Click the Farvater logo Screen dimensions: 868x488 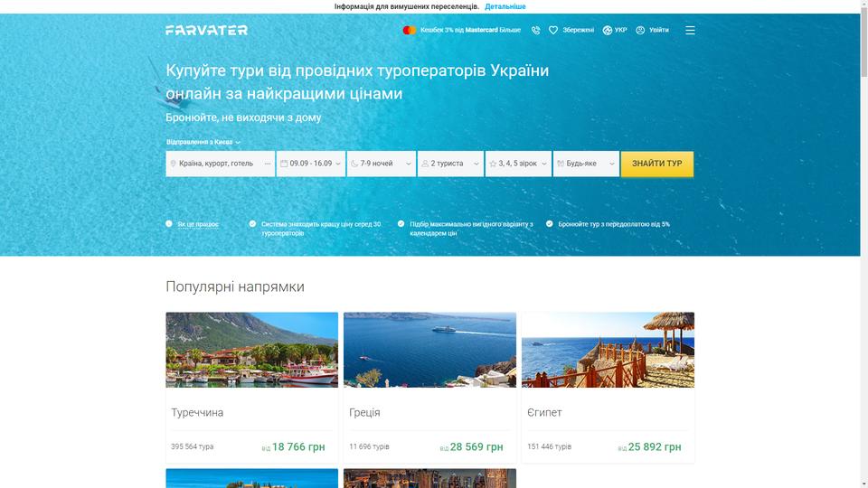click(x=206, y=30)
